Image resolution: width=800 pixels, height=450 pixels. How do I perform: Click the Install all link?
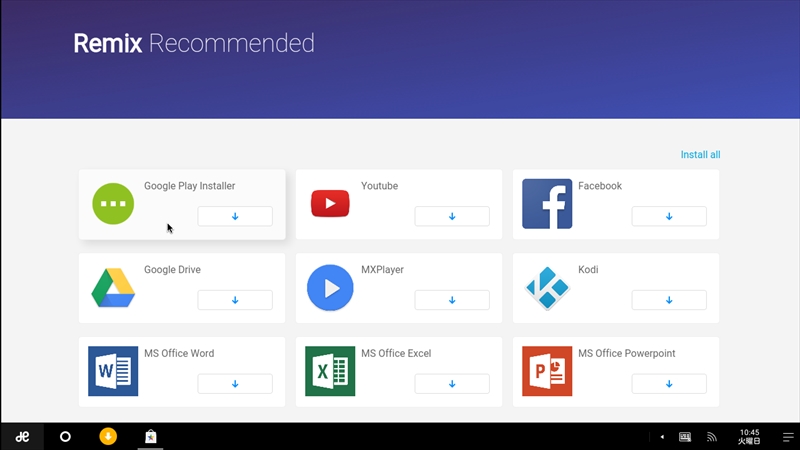tap(701, 155)
